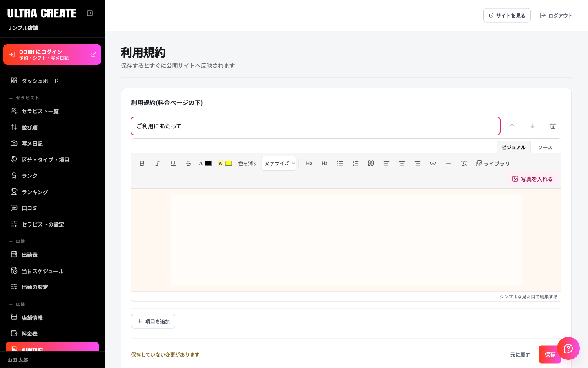Create a bulleted list
The image size is (588, 368).
click(340, 163)
